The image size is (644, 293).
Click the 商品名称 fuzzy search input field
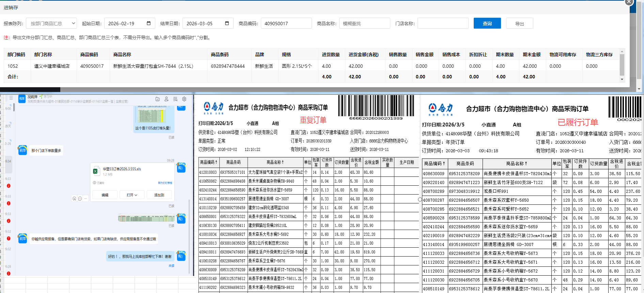(364, 24)
